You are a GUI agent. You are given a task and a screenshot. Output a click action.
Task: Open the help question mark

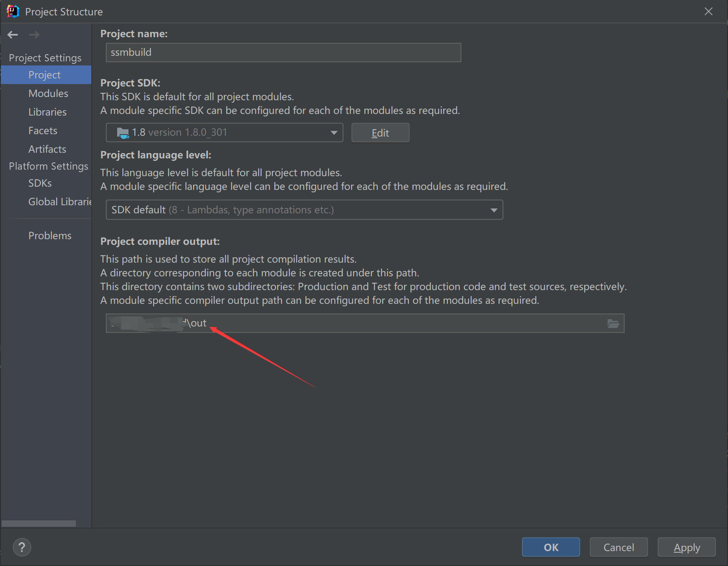click(22, 547)
